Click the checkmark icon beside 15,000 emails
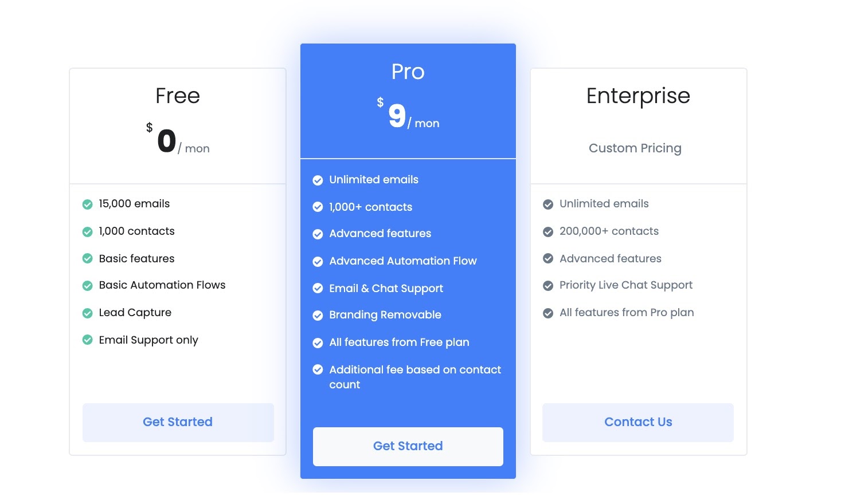845x504 pixels. tap(88, 204)
